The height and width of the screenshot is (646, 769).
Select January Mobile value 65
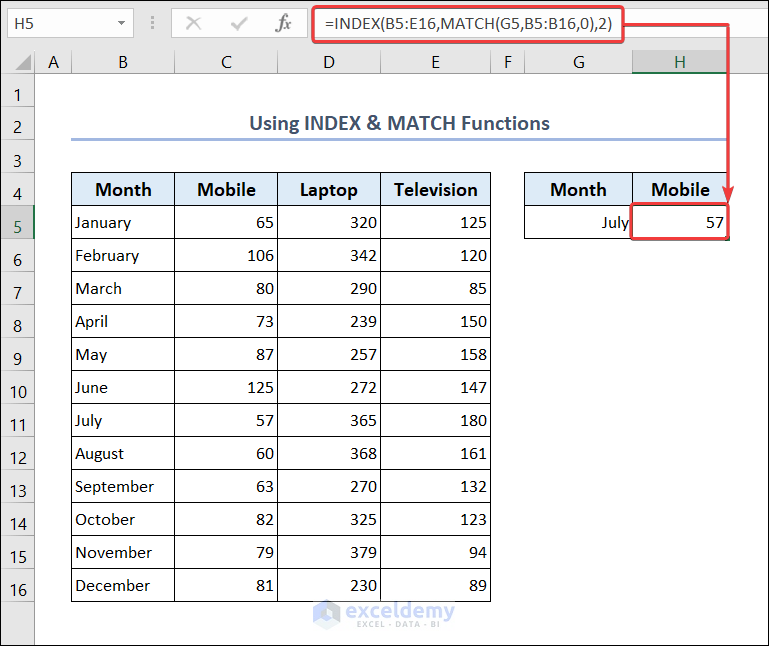(x=226, y=222)
